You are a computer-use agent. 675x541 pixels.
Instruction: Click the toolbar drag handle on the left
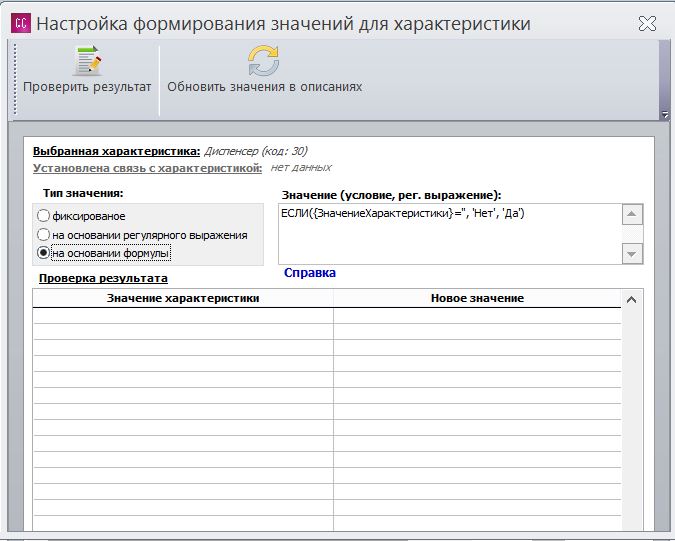15,79
